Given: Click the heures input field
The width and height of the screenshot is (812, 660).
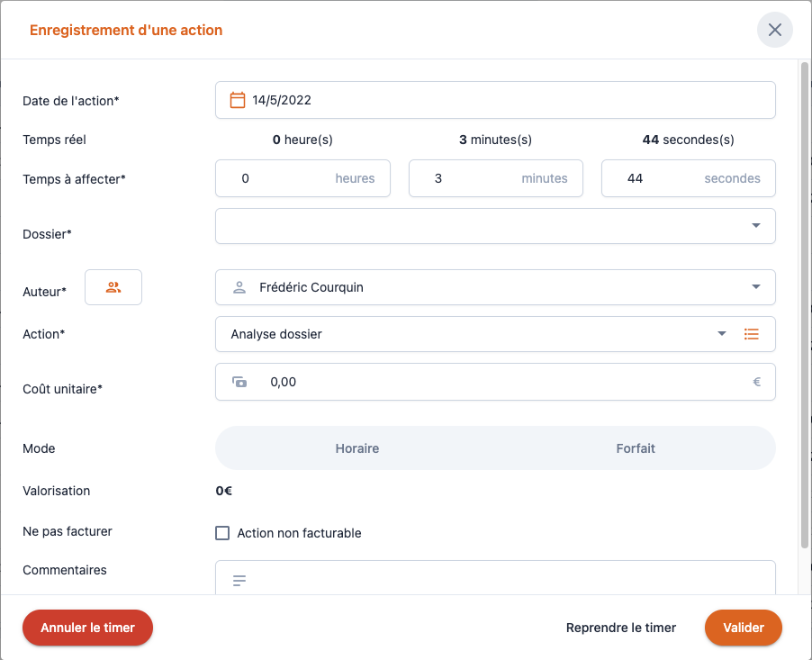Looking at the screenshot, I should point(284,178).
